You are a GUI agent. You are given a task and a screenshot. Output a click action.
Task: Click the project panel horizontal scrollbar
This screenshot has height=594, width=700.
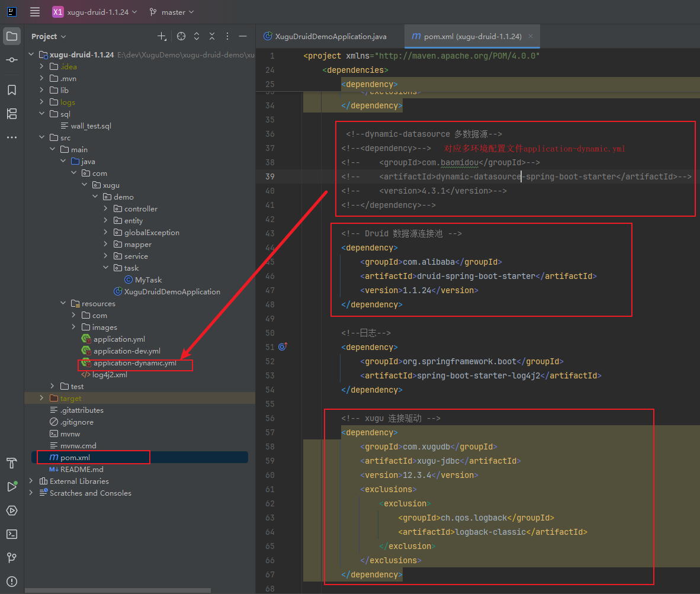point(118,590)
